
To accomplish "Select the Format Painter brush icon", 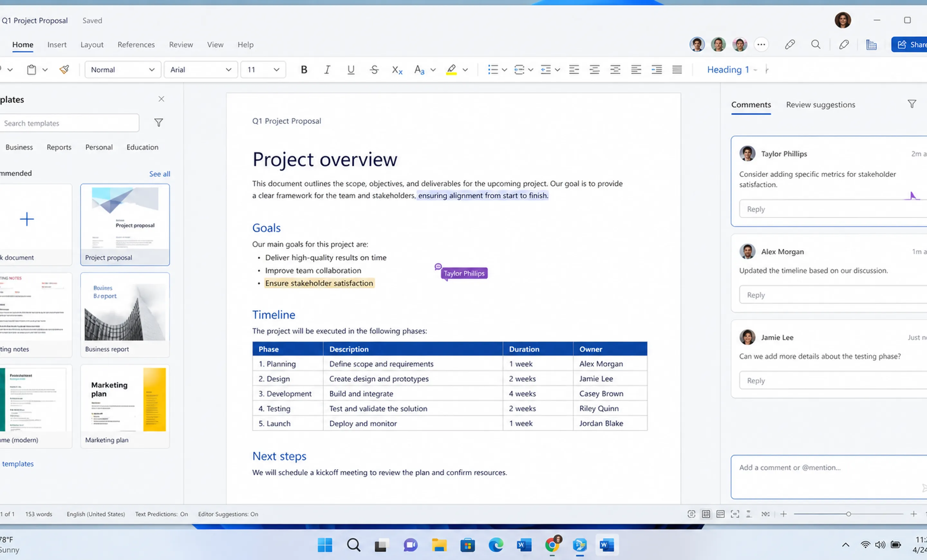I will pos(64,70).
